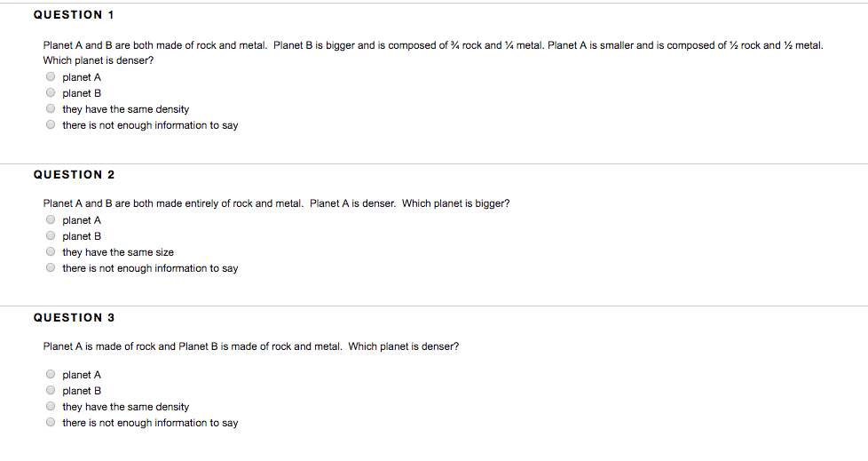Screen dimensions: 868x461
Task: Select 'planet A' for Question 2
Action: click(51, 219)
